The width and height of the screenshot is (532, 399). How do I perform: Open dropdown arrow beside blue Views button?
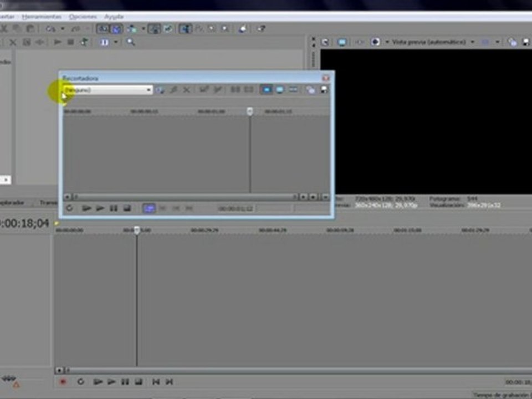point(116,42)
